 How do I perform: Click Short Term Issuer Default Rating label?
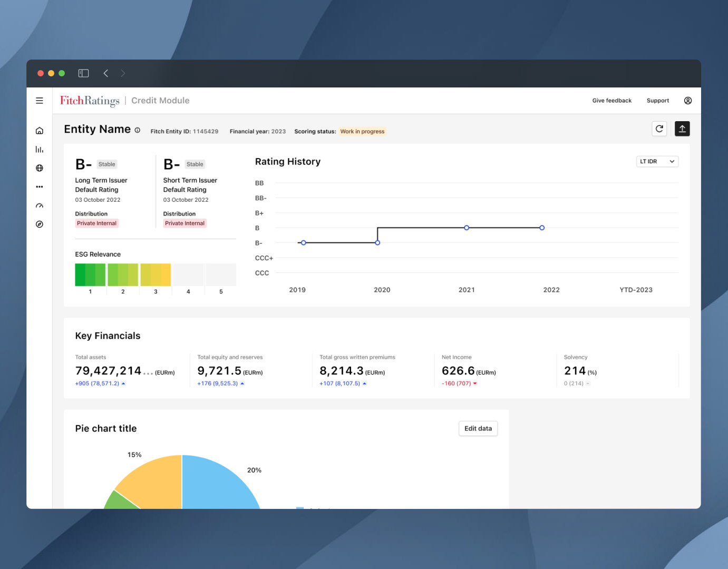click(190, 185)
